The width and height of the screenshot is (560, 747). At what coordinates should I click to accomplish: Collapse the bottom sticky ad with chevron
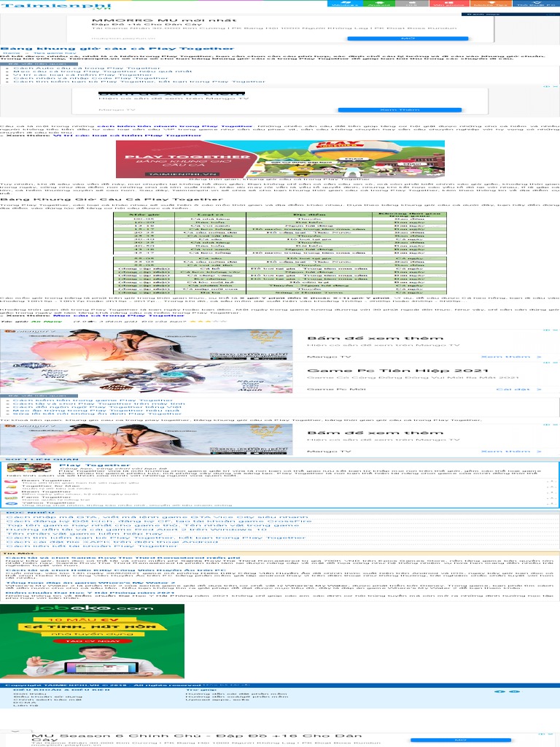coord(15,731)
